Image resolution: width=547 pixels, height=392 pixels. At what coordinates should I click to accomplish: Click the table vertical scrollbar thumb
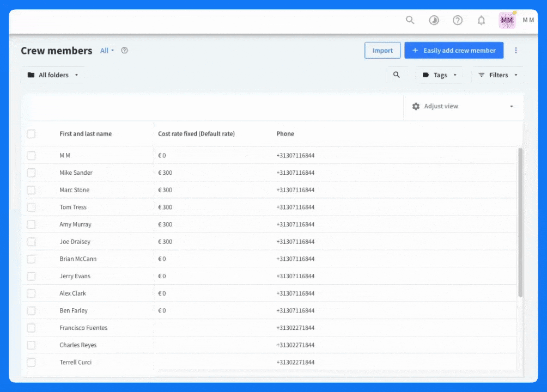(x=520, y=222)
